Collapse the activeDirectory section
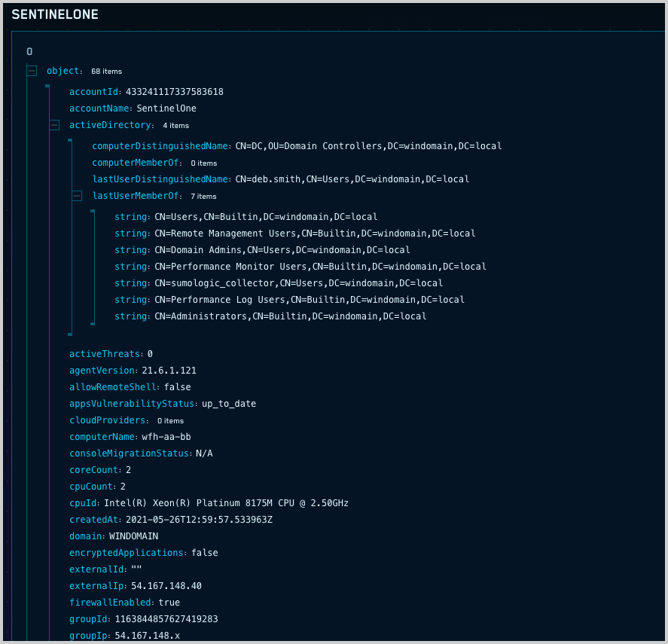Screen dimensions: 668x644 (x=53, y=125)
